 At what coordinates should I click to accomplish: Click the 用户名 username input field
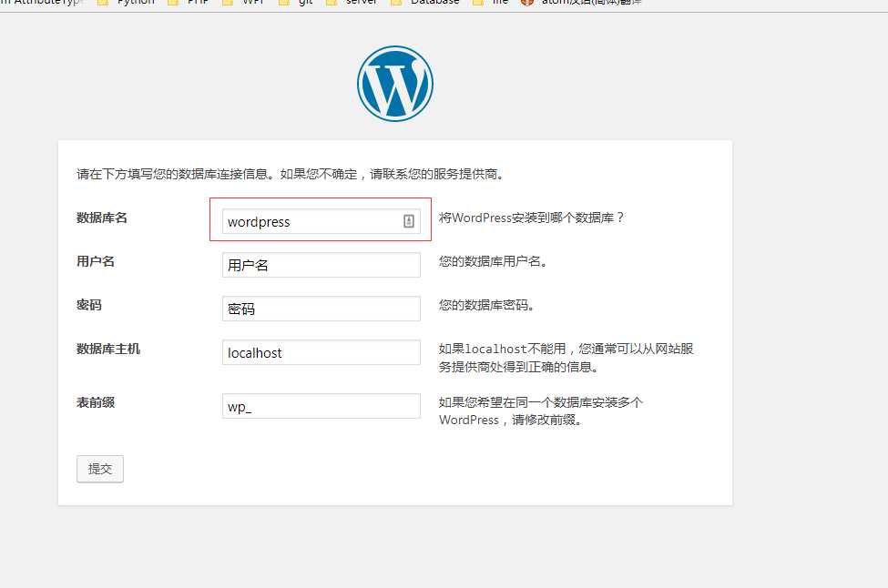tap(322, 265)
